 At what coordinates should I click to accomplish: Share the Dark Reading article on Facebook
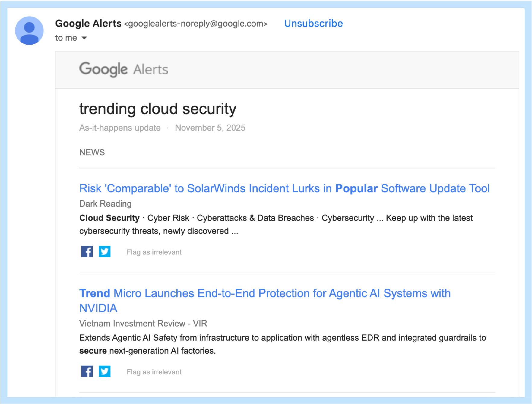click(x=87, y=251)
